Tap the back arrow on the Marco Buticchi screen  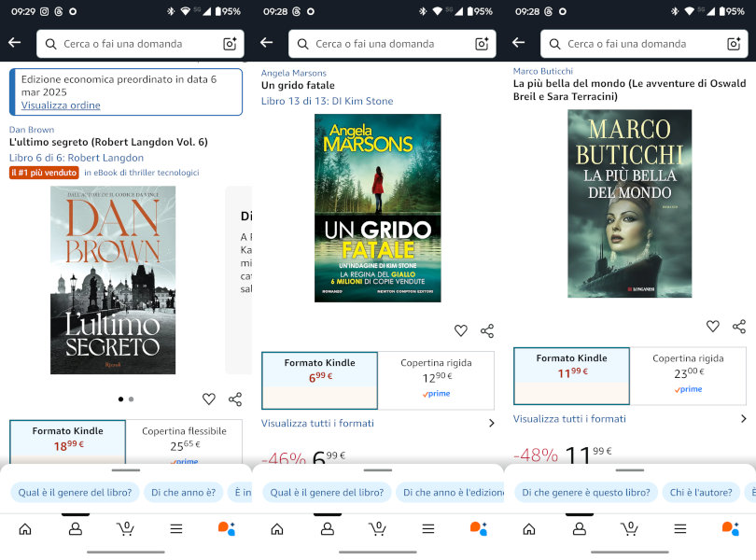click(x=518, y=43)
